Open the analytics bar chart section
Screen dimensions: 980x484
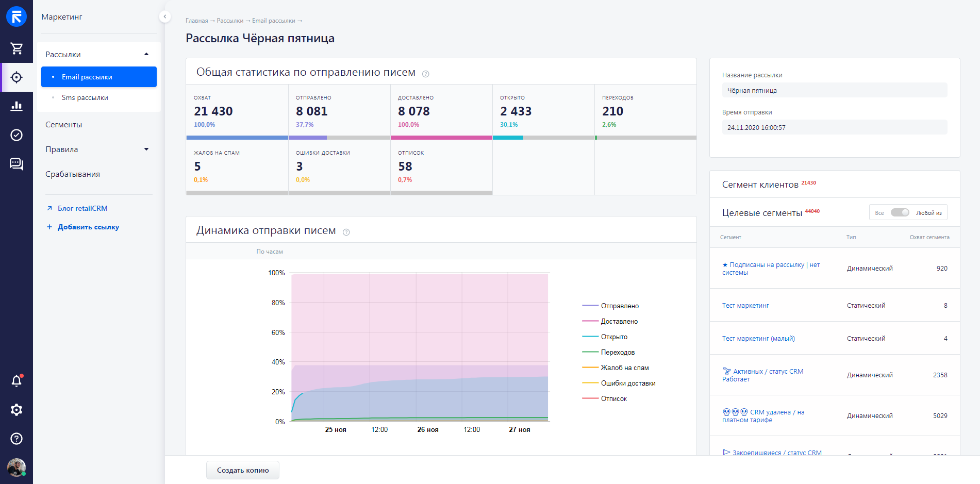coord(16,106)
